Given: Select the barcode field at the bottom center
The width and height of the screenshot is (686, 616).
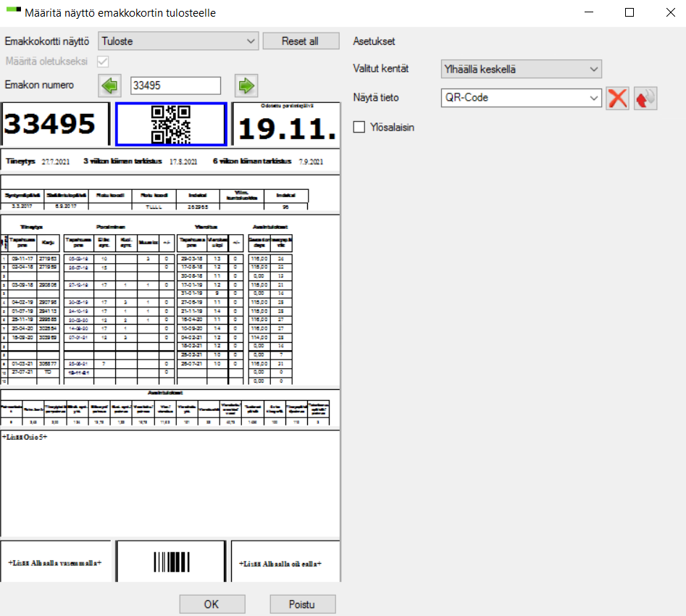Looking at the screenshot, I should 171,562.
